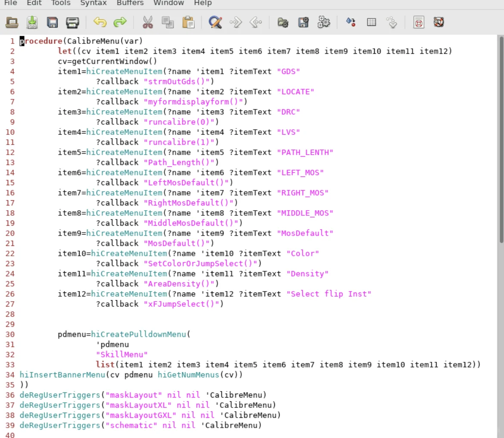
Task: Open the Window menu
Action: (168, 3)
